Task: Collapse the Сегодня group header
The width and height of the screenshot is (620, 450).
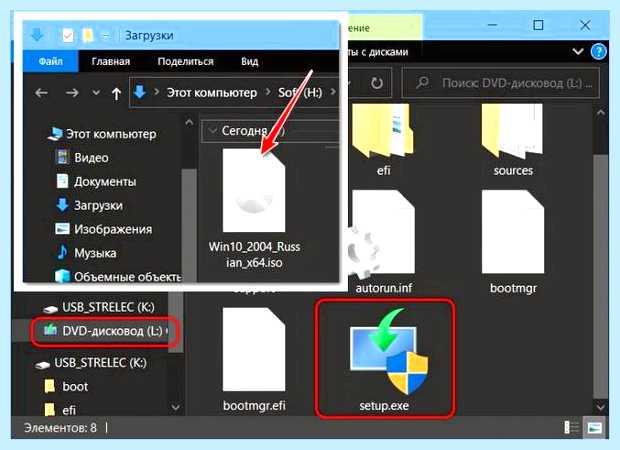Action: [x=213, y=130]
